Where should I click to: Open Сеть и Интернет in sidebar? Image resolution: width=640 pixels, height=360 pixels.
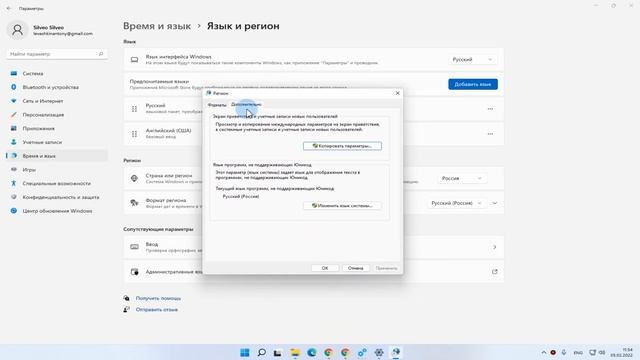(x=57, y=101)
